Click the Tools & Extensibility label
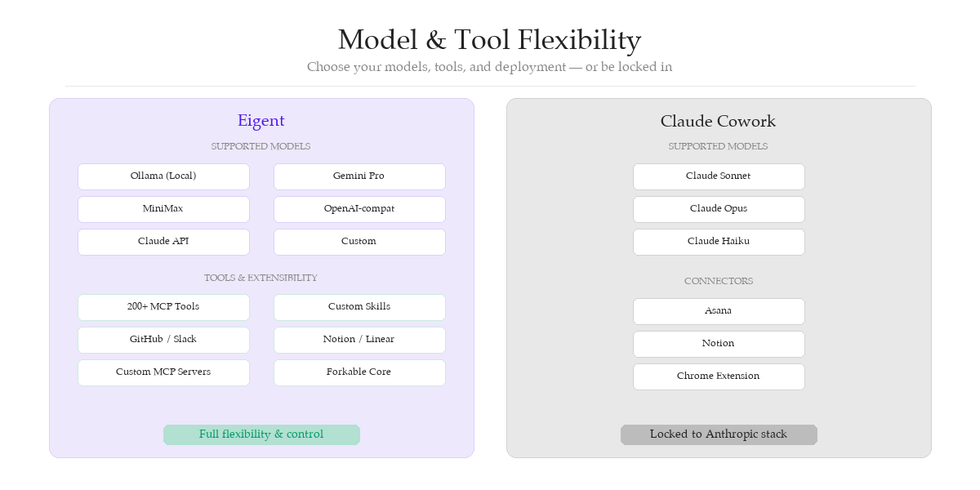Image resolution: width=980 pixels, height=490 pixels. coord(261,278)
